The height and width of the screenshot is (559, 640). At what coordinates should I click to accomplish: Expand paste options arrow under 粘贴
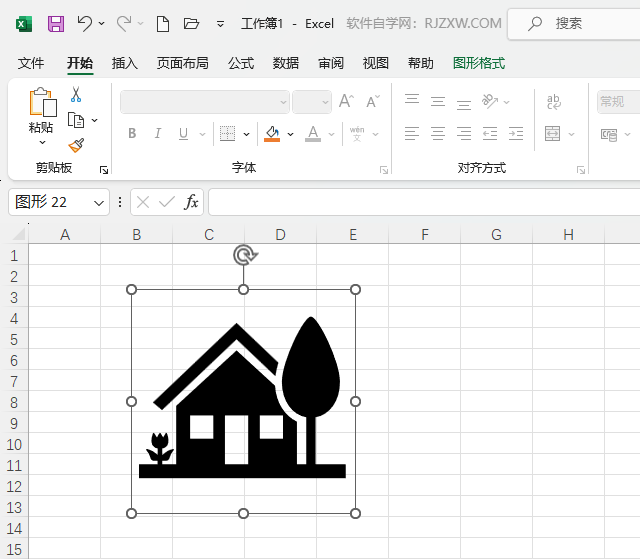[42, 142]
